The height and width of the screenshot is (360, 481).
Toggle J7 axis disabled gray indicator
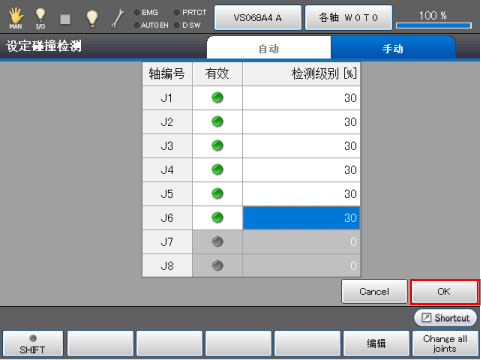click(217, 242)
